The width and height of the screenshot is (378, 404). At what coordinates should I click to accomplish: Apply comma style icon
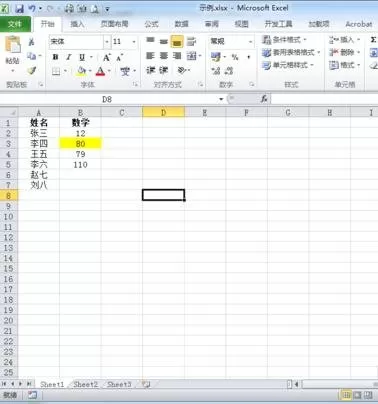(249, 57)
